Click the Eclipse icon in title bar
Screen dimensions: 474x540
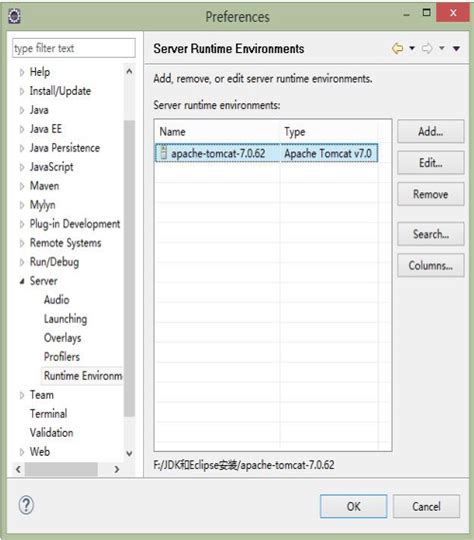tap(14, 16)
